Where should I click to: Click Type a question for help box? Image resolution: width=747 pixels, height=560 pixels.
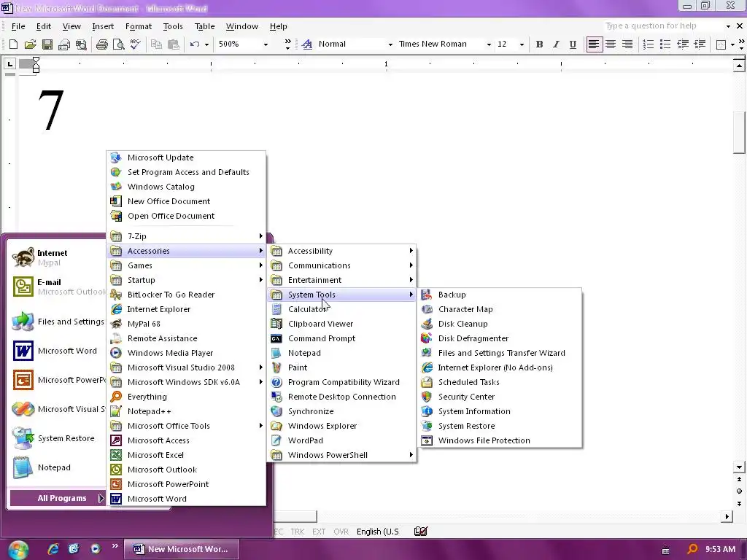(x=662, y=26)
